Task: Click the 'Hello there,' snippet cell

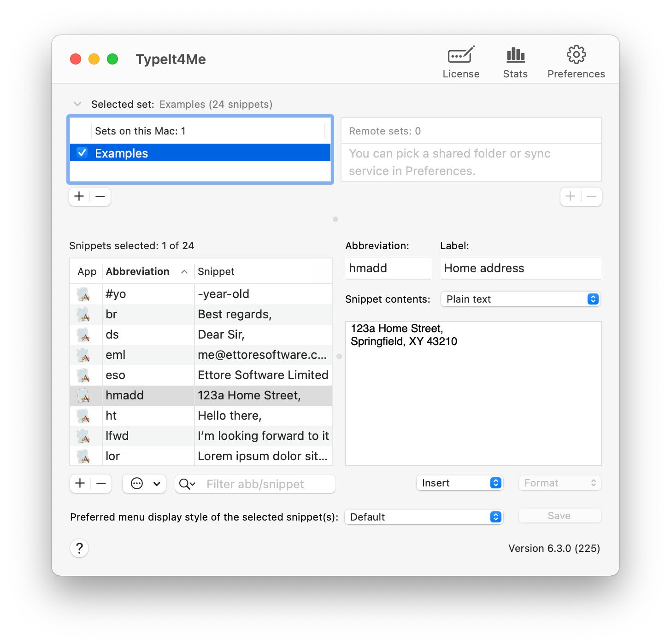Action: click(263, 416)
